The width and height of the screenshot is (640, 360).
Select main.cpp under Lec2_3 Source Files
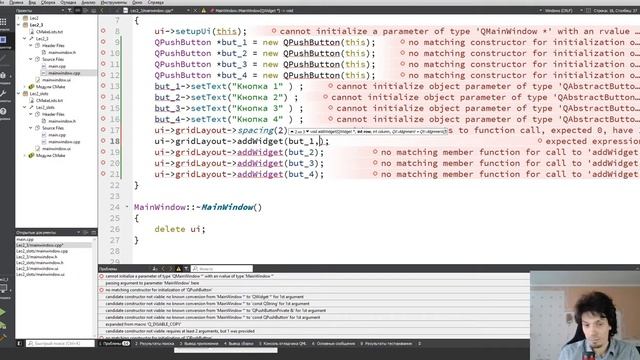56,66
